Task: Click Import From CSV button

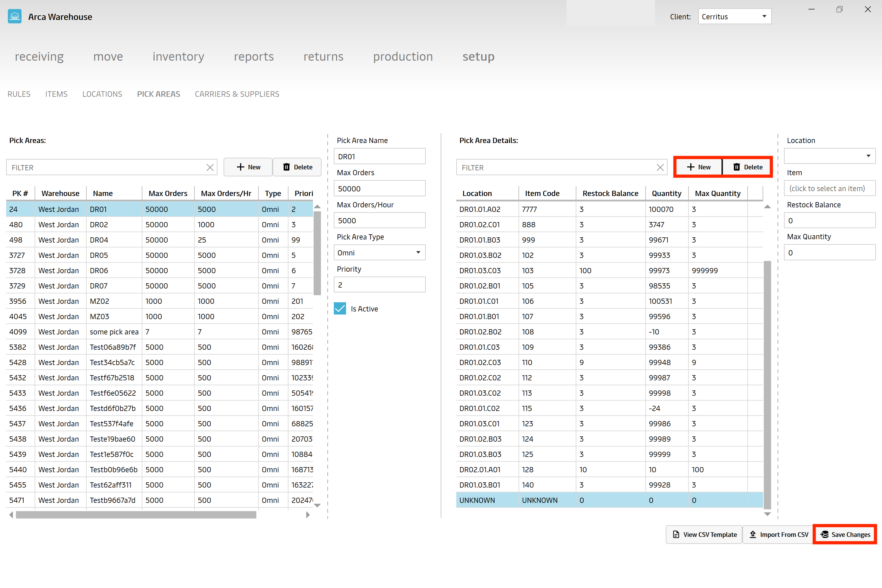Action: point(778,534)
